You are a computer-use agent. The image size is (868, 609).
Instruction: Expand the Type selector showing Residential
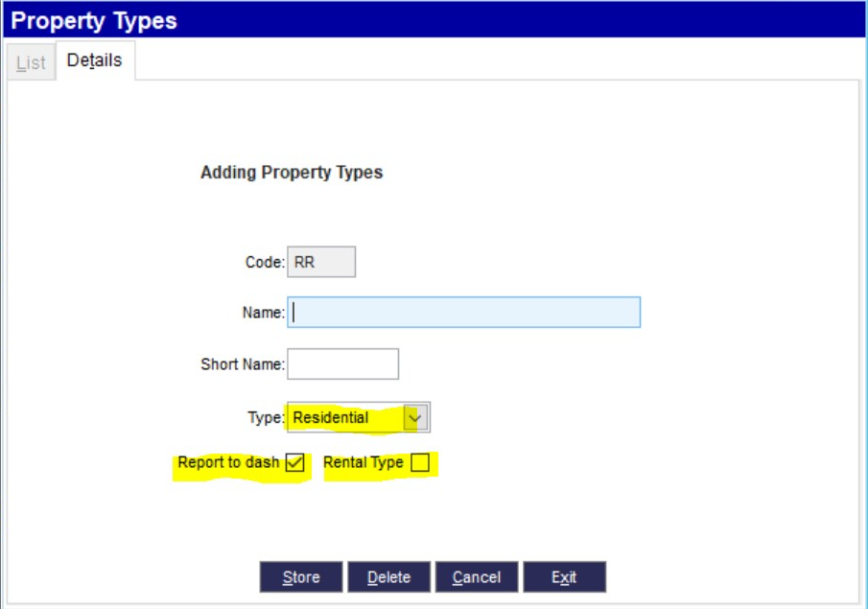[415, 417]
